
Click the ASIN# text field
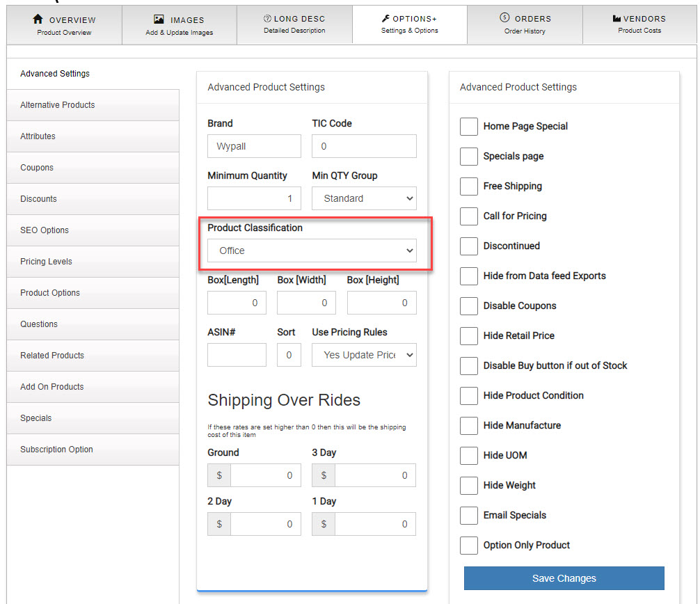237,355
